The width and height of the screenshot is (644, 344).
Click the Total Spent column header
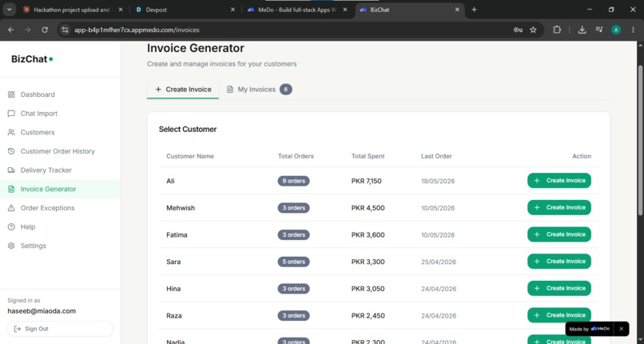(368, 156)
